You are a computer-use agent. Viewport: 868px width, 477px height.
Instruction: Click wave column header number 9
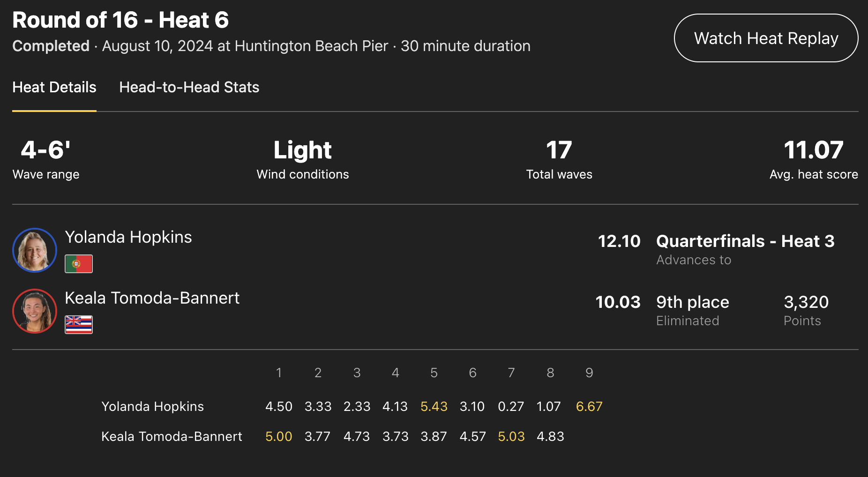coord(589,373)
